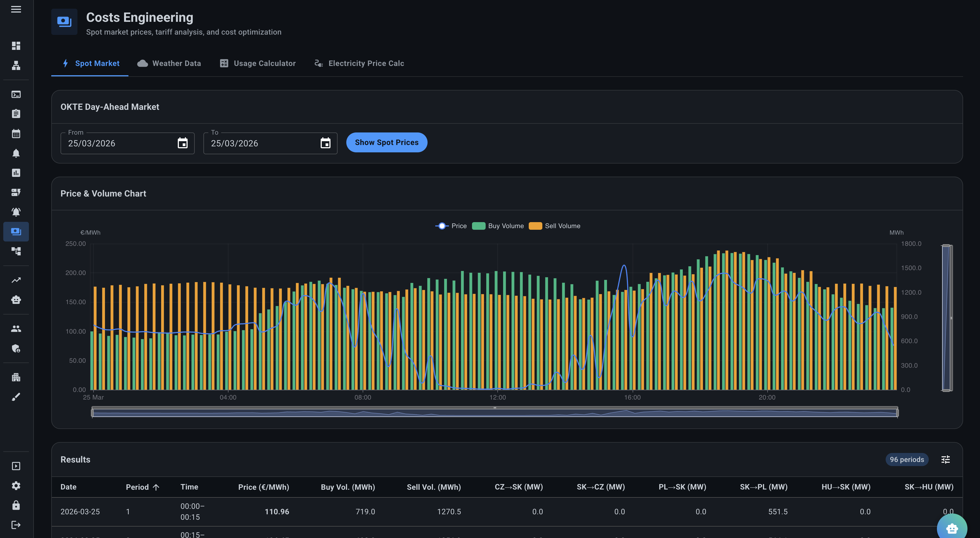The height and width of the screenshot is (538, 980).
Task: Open the dashboard grid icon in sidebar
Action: click(x=16, y=46)
